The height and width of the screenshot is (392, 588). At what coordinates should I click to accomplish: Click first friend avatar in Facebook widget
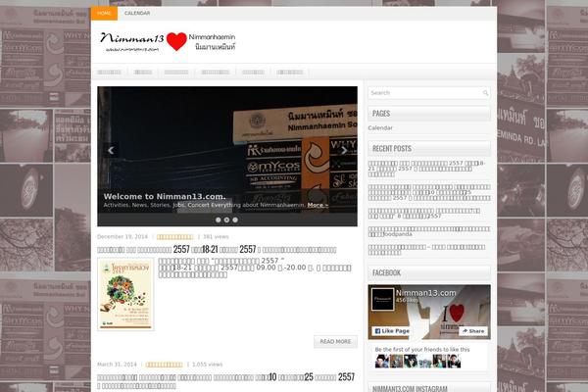pos(381,362)
